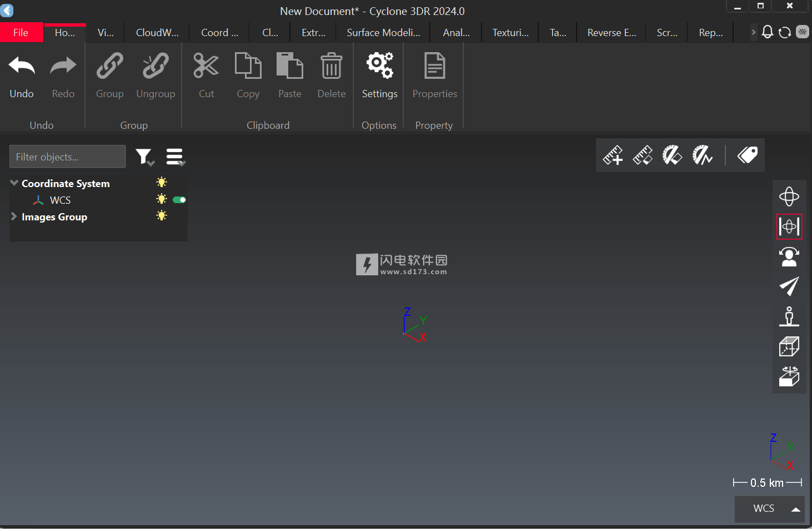Expand the Images Group tree node
The image size is (812, 529).
[x=14, y=216]
